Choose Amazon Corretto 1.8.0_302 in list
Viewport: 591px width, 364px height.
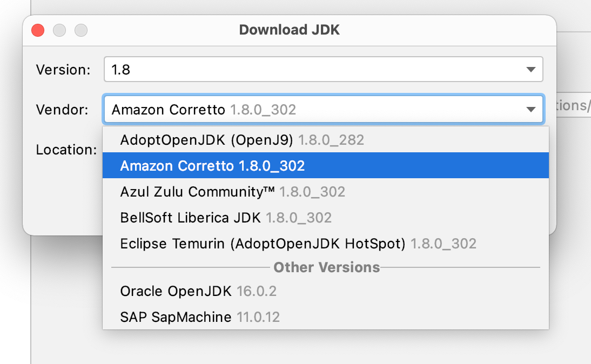point(326,166)
